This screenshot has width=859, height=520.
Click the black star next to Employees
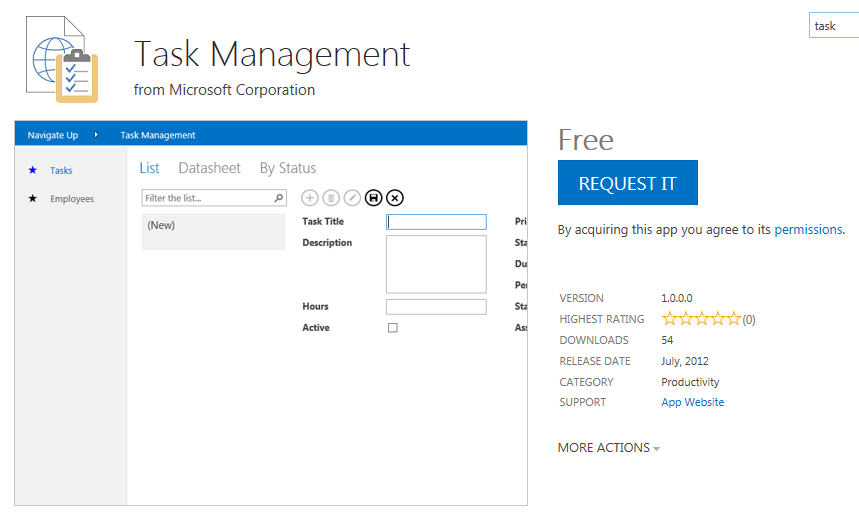33,198
